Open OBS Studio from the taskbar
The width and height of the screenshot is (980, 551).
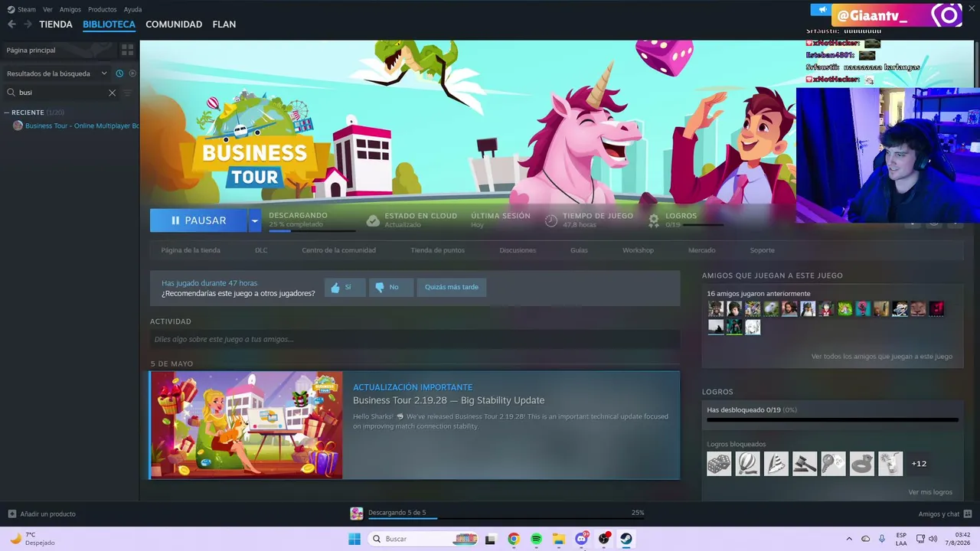click(604, 539)
